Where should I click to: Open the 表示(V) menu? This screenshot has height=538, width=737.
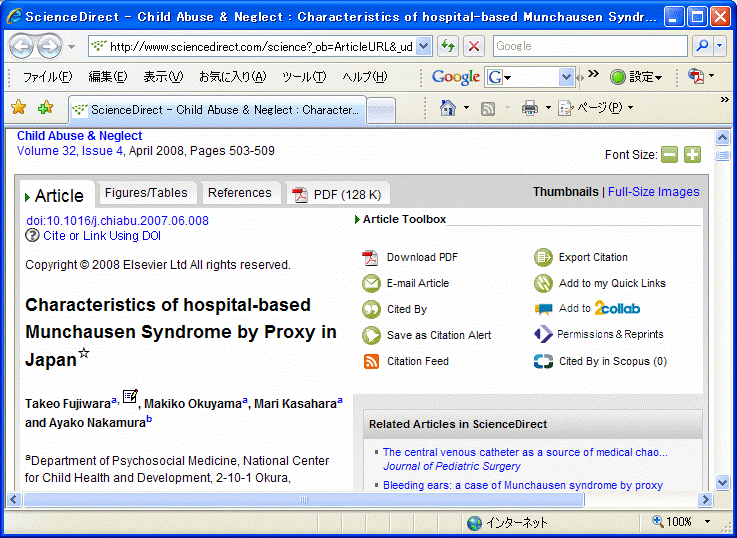tap(163, 77)
